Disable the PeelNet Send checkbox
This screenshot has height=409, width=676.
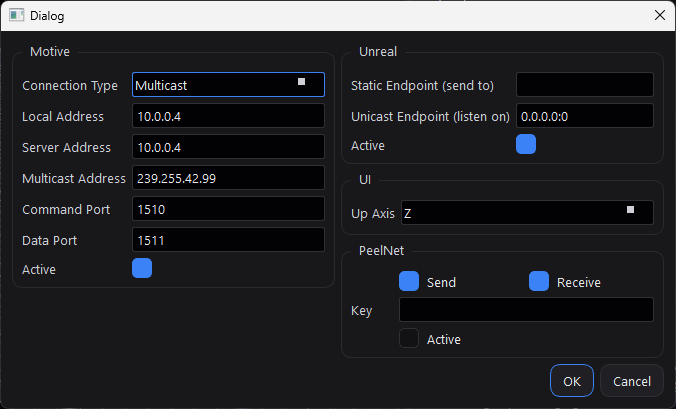tap(409, 282)
